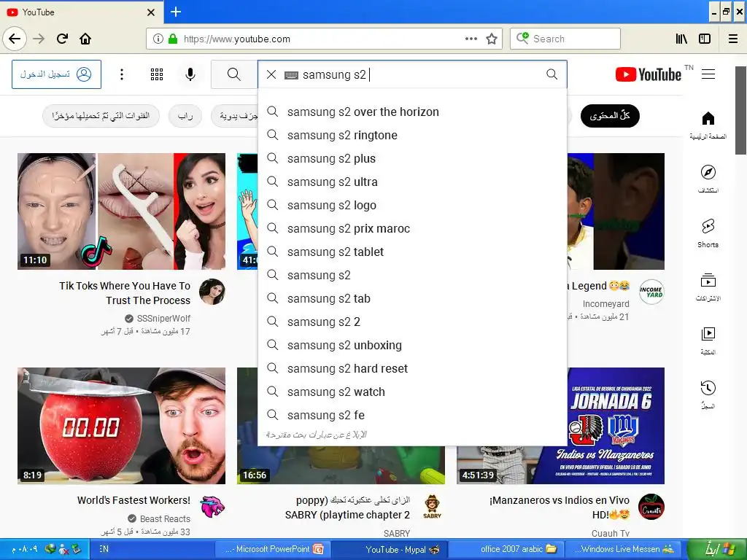Select the YouTube browser tab
Image resolution: width=747 pixels, height=560 pixels.
(x=82, y=12)
